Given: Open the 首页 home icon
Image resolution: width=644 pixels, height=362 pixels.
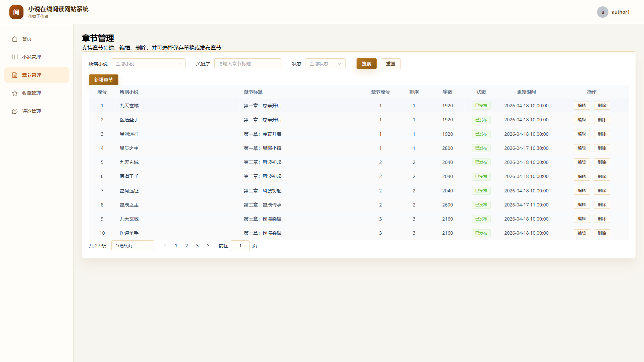Looking at the screenshot, I should 15,39.
